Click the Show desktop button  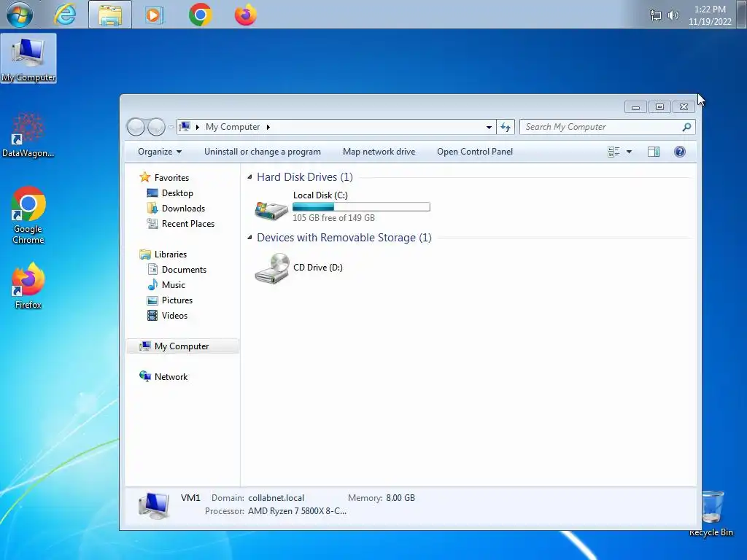[x=742, y=15]
